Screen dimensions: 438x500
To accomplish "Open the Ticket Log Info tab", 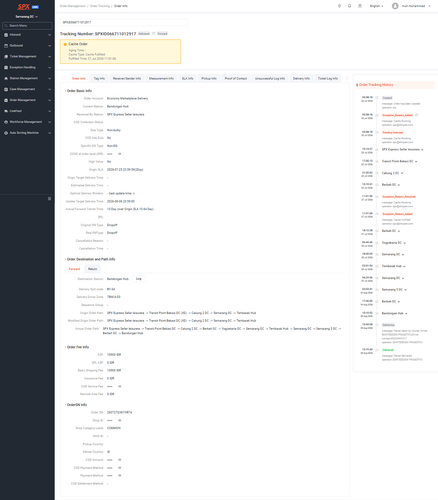I will click(x=328, y=78).
